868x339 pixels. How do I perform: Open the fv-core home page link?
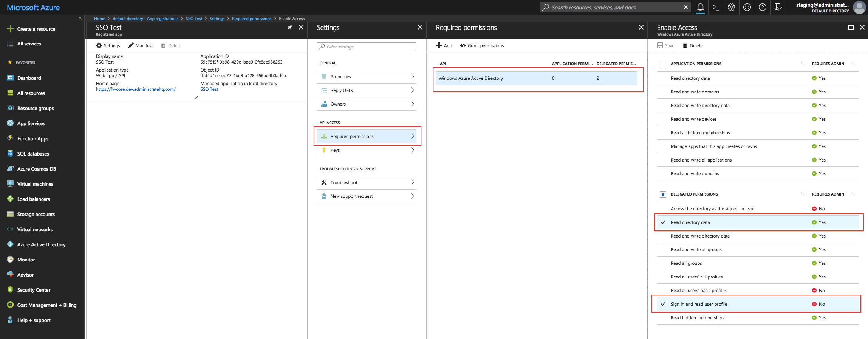coord(136,89)
